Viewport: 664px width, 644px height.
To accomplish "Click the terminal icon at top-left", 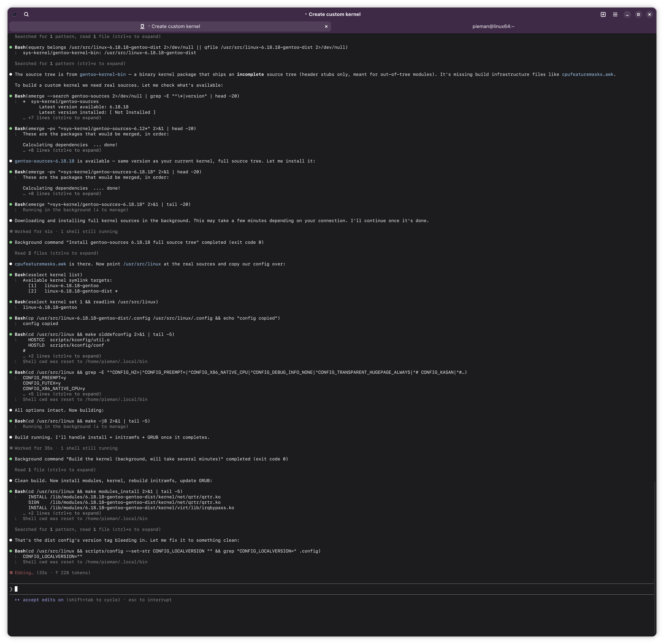I will 14,14.
